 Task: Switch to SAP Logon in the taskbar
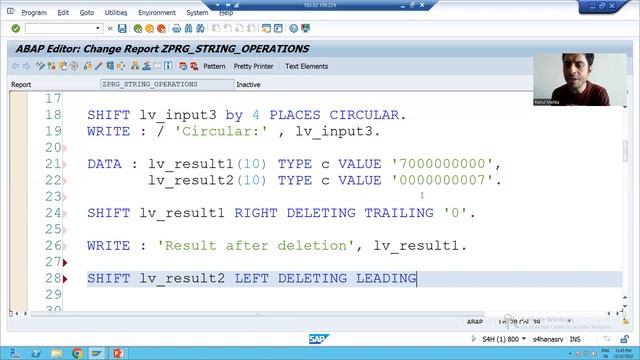97,353
